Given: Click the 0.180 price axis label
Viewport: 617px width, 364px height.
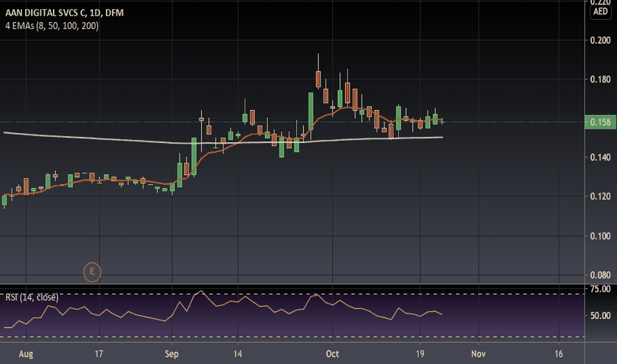Looking at the screenshot, I should click(600, 79).
